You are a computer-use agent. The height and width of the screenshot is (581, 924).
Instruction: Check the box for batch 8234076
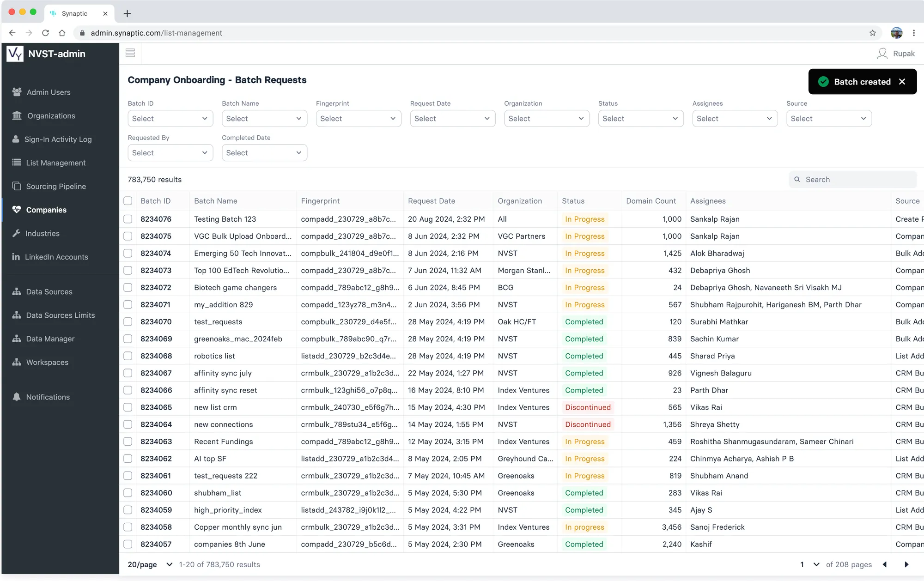click(128, 219)
